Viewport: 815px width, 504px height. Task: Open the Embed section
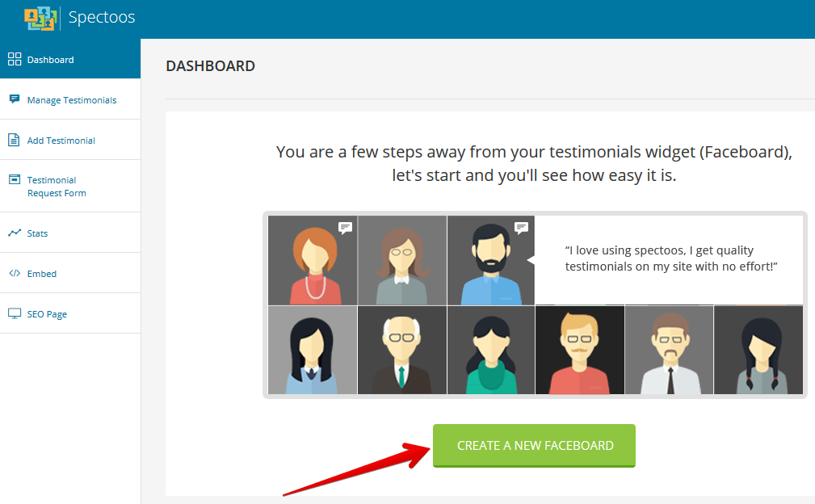coord(70,273)
